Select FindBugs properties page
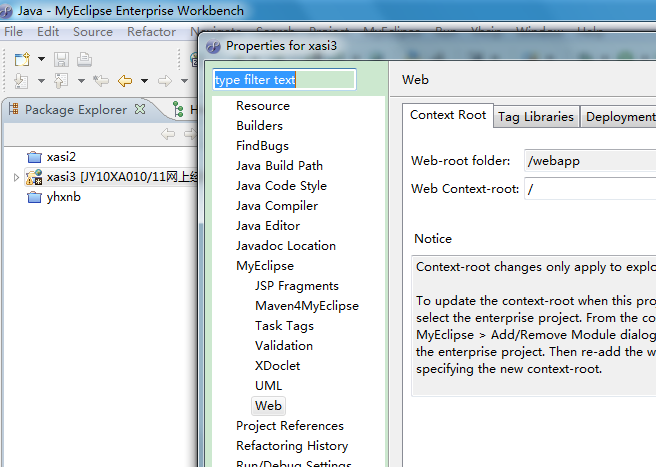Screen dimensions: 656x467 (262, 146)
